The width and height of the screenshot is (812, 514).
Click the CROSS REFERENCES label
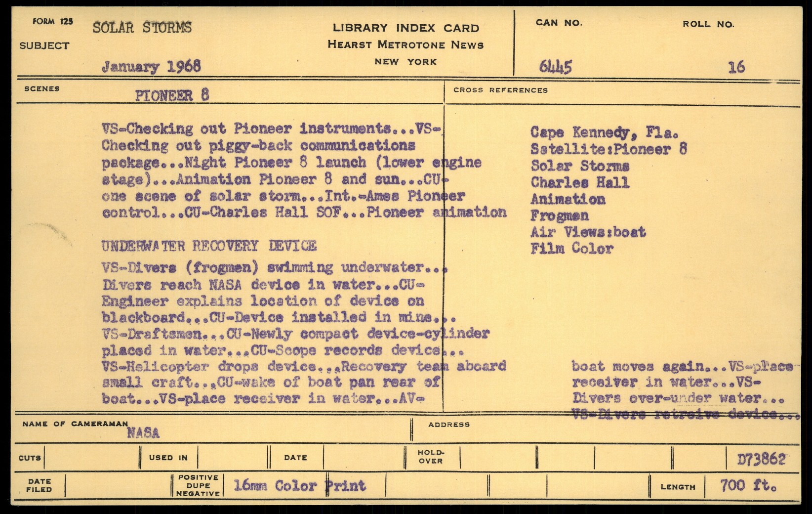pyautogui.click(x=500, y=90)
